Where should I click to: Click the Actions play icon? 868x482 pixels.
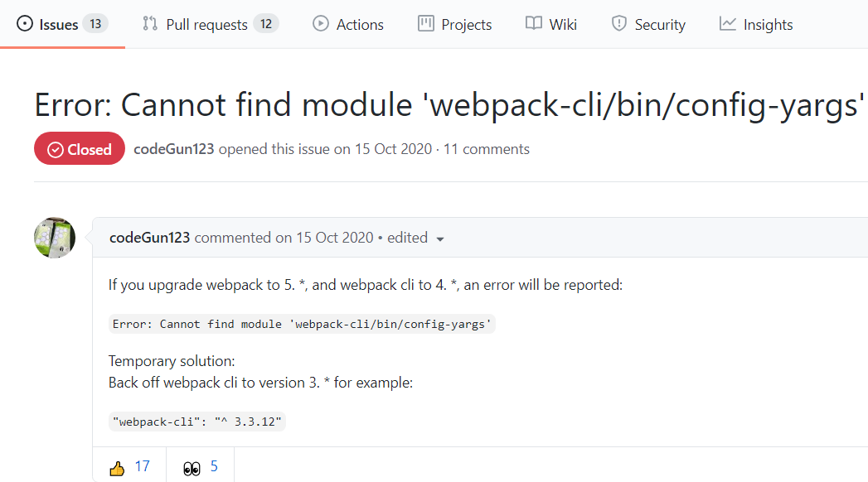321,24
